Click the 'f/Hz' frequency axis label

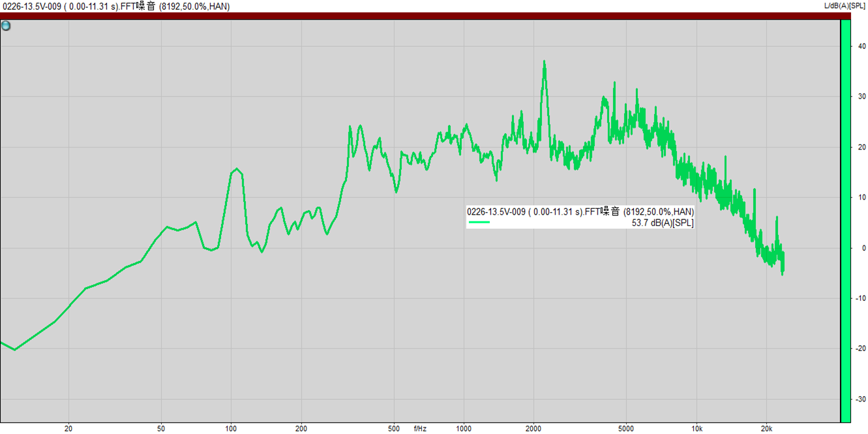click(x=420, y=429)
